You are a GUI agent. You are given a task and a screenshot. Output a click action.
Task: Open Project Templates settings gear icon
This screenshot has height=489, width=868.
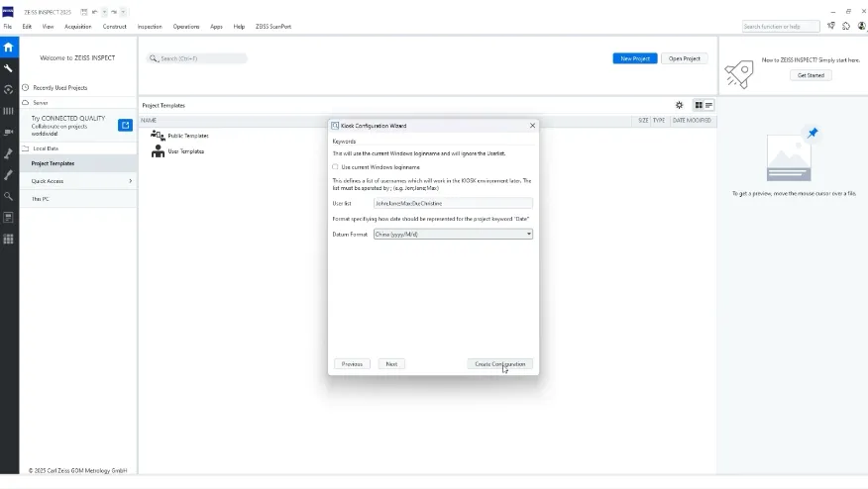[x=679, y=105]
